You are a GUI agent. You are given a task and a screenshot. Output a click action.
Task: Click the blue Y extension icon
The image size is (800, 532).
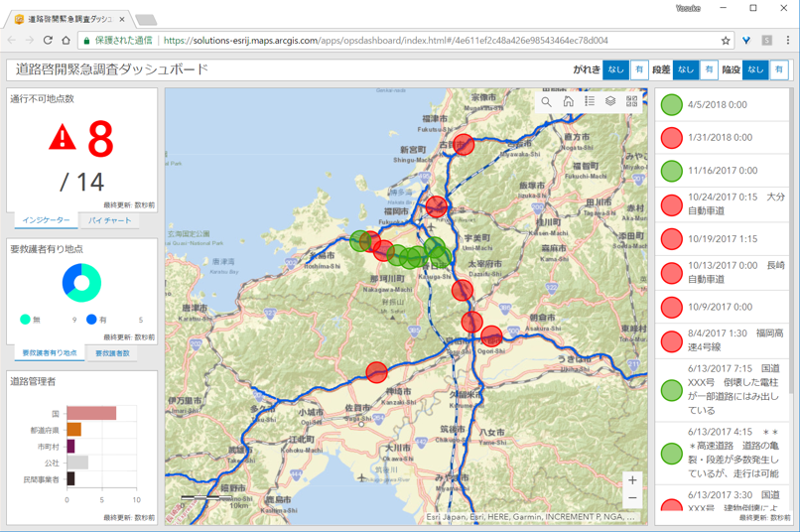(746, 41)
